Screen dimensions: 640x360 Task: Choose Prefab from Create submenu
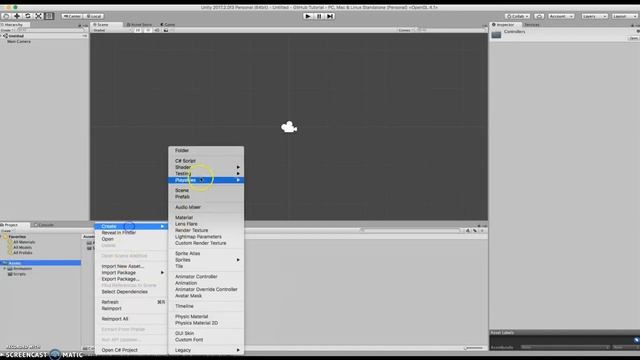point(206,197)
